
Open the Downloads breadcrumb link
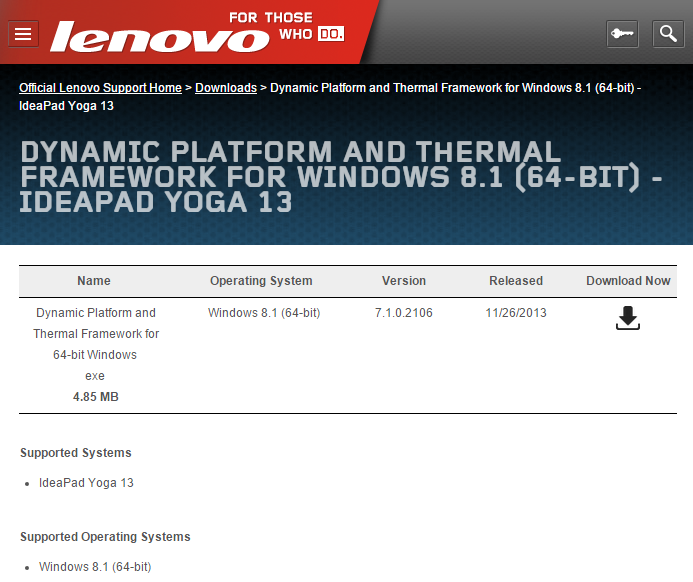click(226, 88)
